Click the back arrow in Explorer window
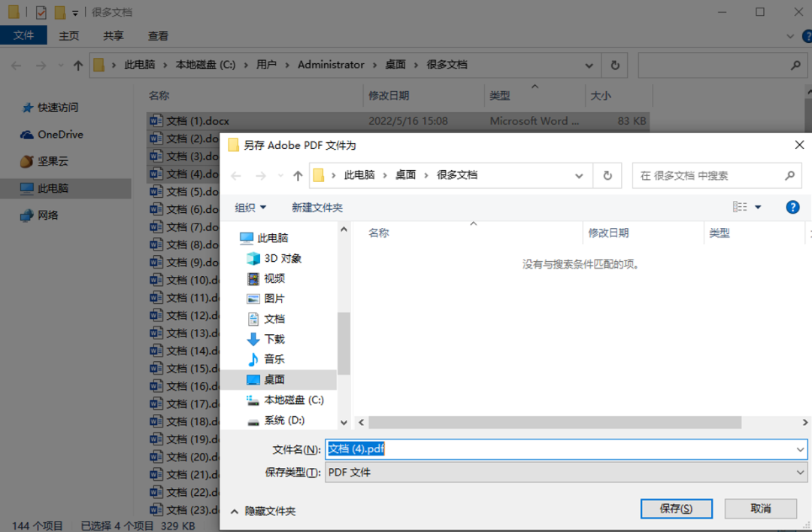 [x=16, y=65]
